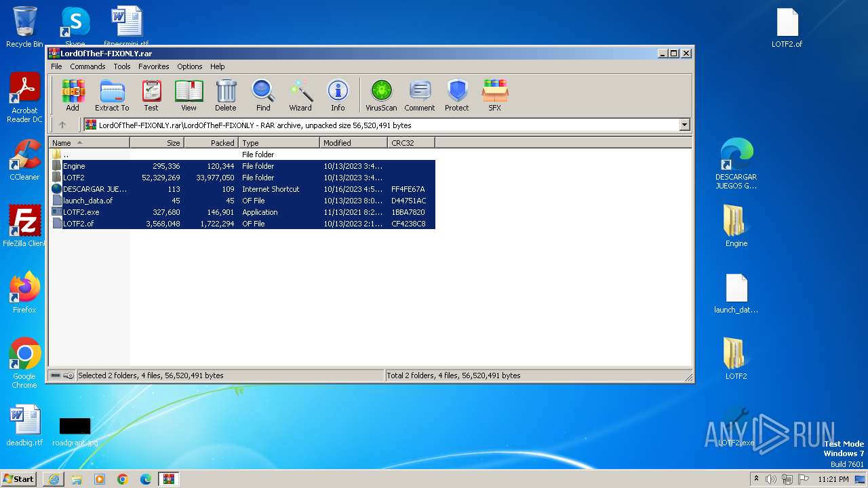The image size is (868, 488).
Task: Select the parent '..' folder row
Action: pyautogui.click(x=242, y=155)
